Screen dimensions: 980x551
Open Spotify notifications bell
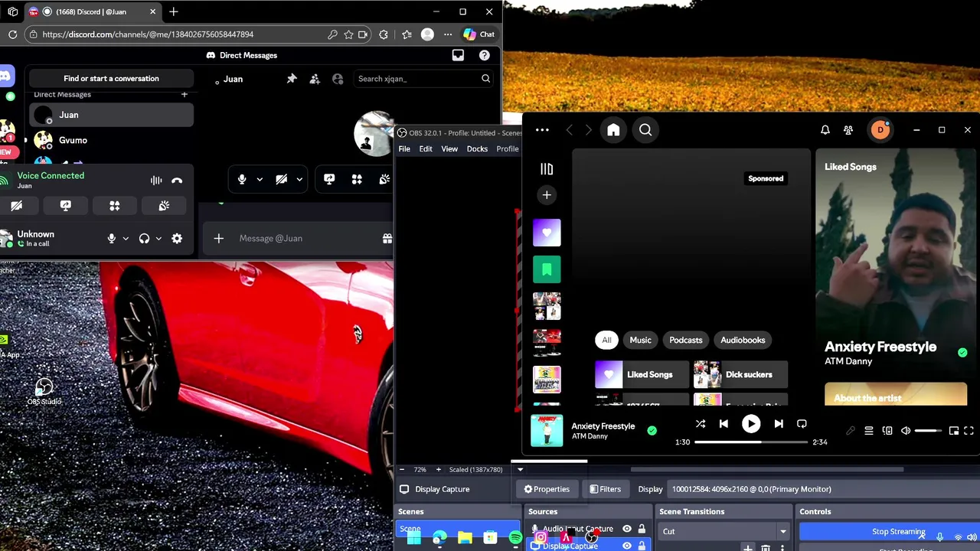pos(825,130)
